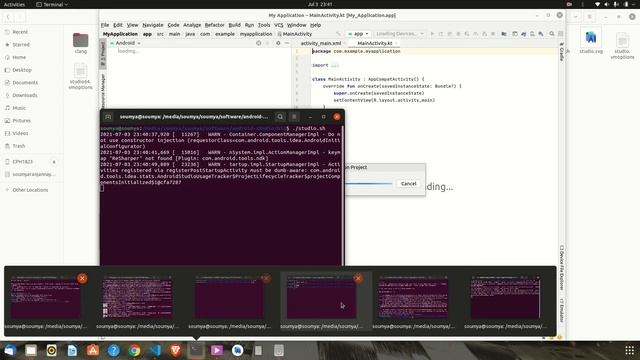Open Google Chrome from the dock
Viewport: 640px width, 360px height.
(134, 350)
